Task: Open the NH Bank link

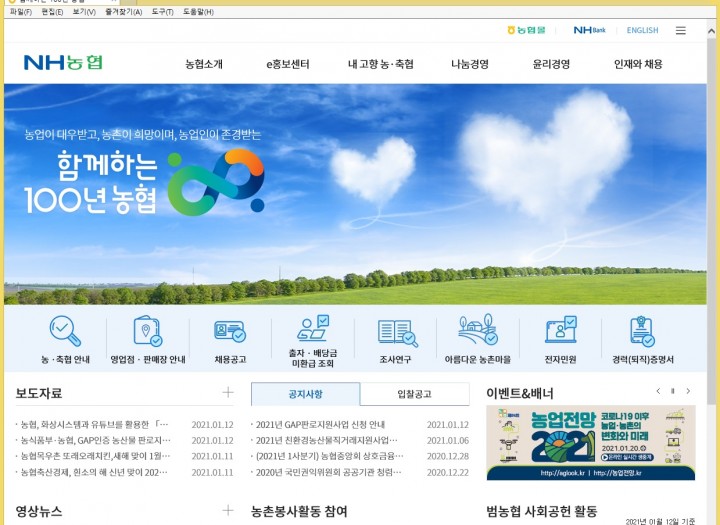Action: pyautogui.click(x=589, y=30)
